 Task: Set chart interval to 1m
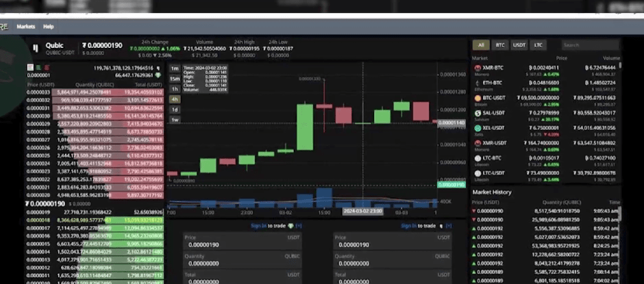175,68
